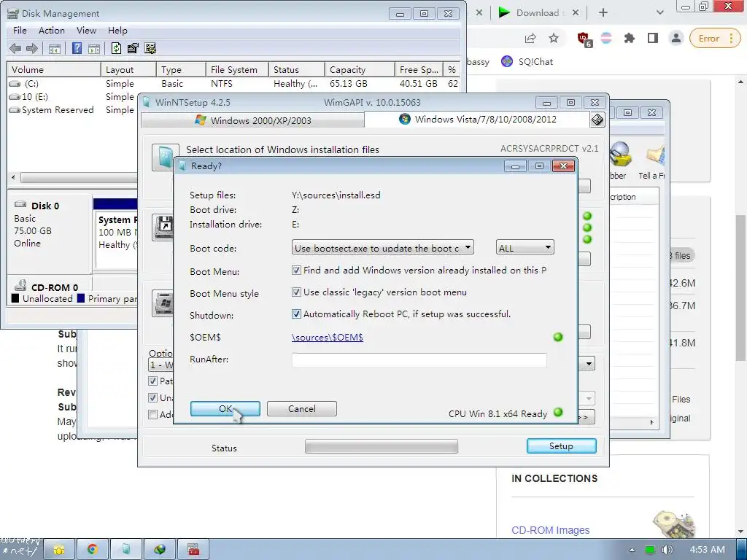
Task: Toggle Chrome side panel icon
Action: (653, 38)
